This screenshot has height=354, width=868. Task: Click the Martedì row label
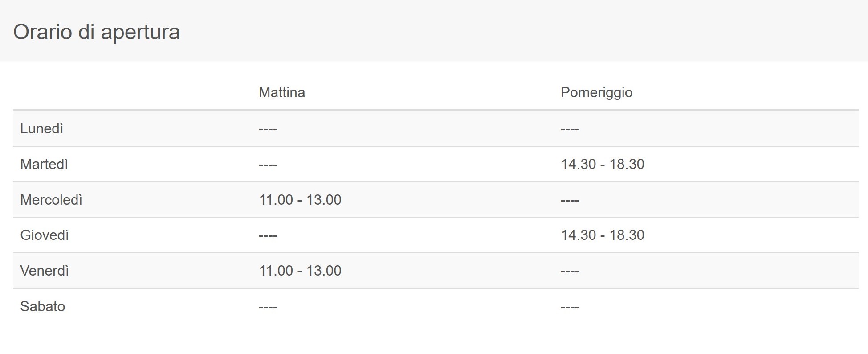[44, 164]
